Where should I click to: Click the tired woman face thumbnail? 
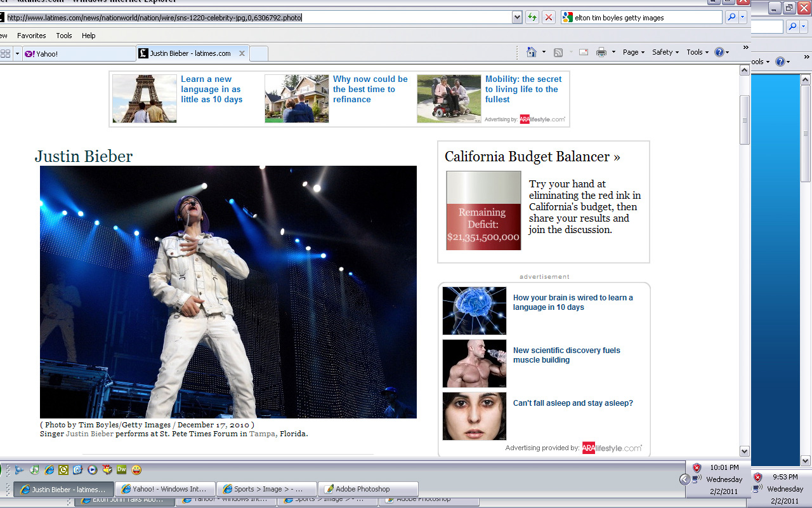coord(475,416)
